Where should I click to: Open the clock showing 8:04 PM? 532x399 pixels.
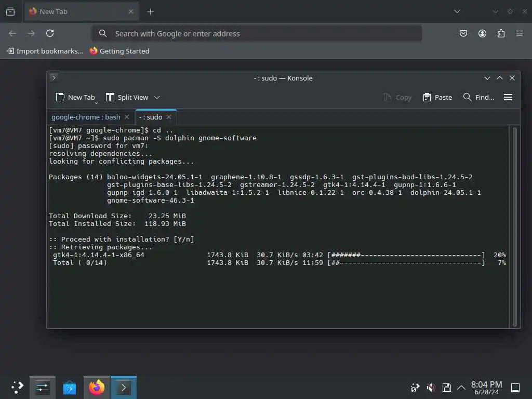486,388
